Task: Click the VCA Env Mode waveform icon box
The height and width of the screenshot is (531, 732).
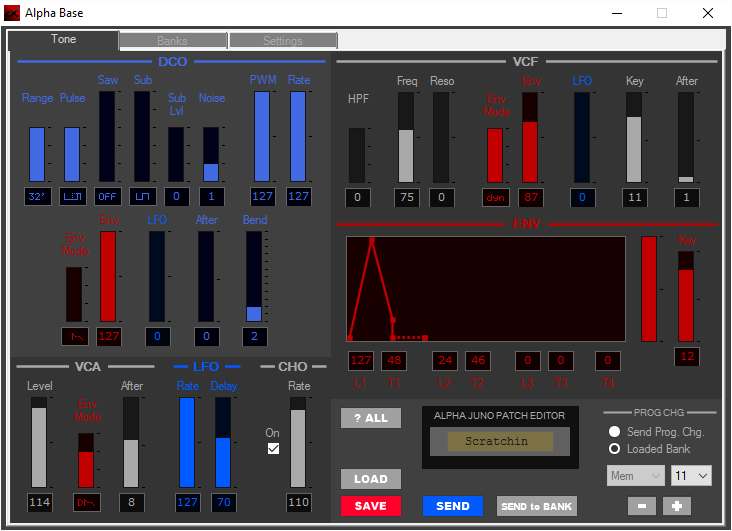Action: 86,503
